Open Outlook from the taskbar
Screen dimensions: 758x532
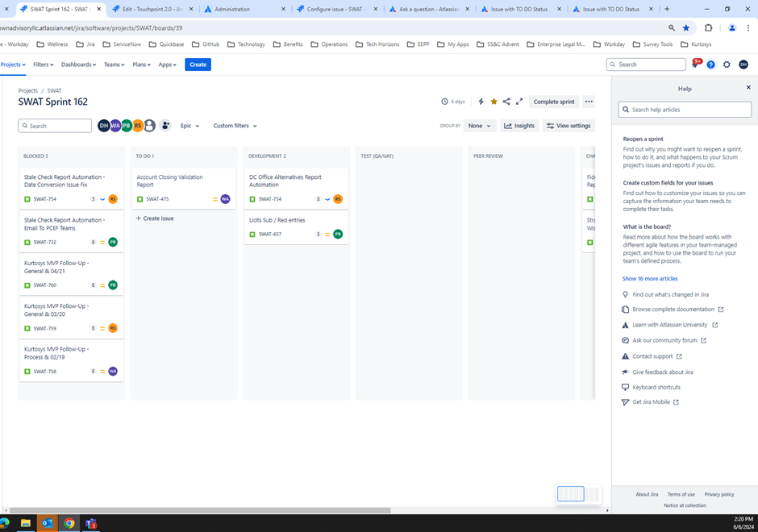pos(48,523)
